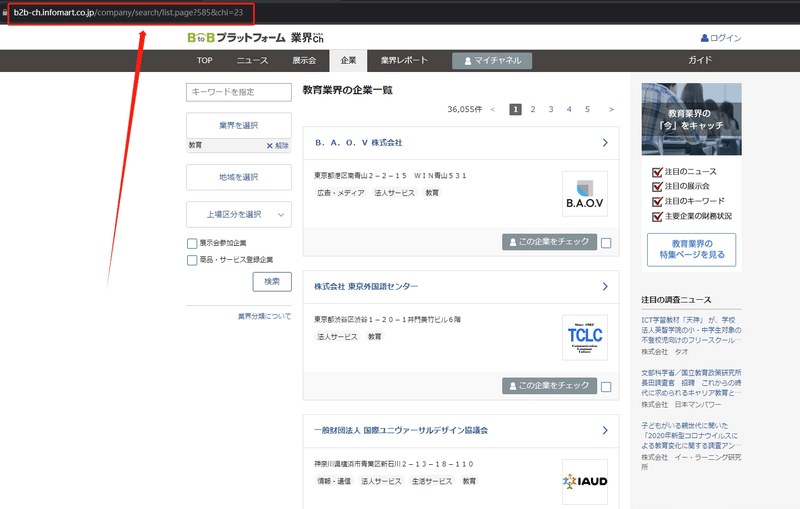Click the address bar lock icon
The height and width of the screenshot is (509, 800).
point(5,13)
